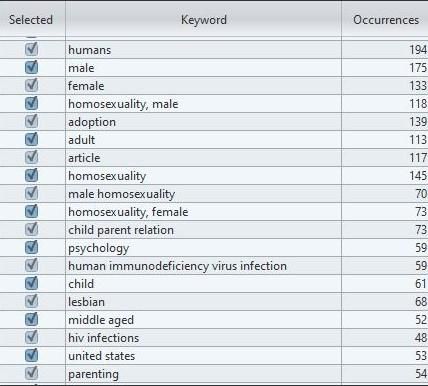Deselect the 'parenting' keyword checkbox
The height and width of the screenshot is (386, 428).
coord(31,373)
